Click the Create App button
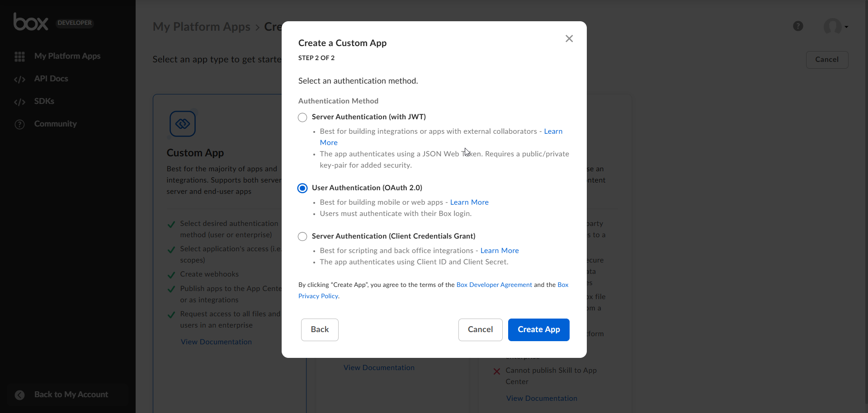 [538, 329]
